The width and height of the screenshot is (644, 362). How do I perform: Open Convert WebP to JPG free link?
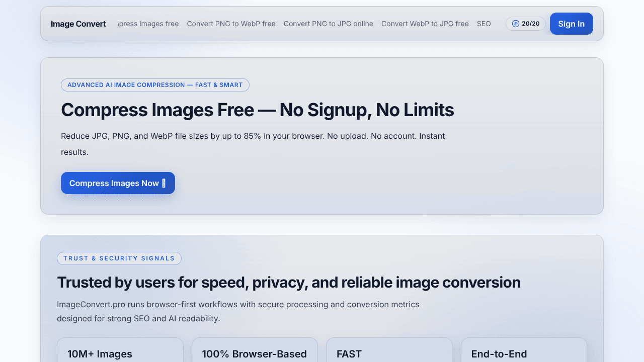tap(425, 24)
